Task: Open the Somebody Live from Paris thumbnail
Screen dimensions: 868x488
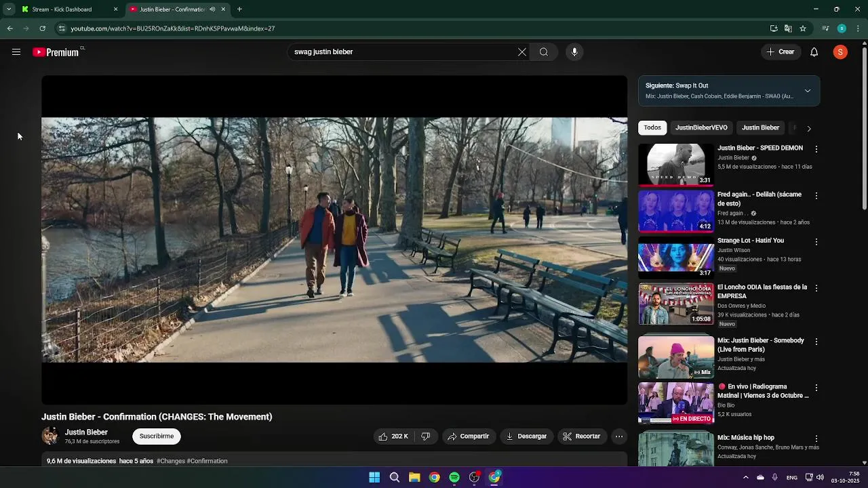Action: point(676,357)
